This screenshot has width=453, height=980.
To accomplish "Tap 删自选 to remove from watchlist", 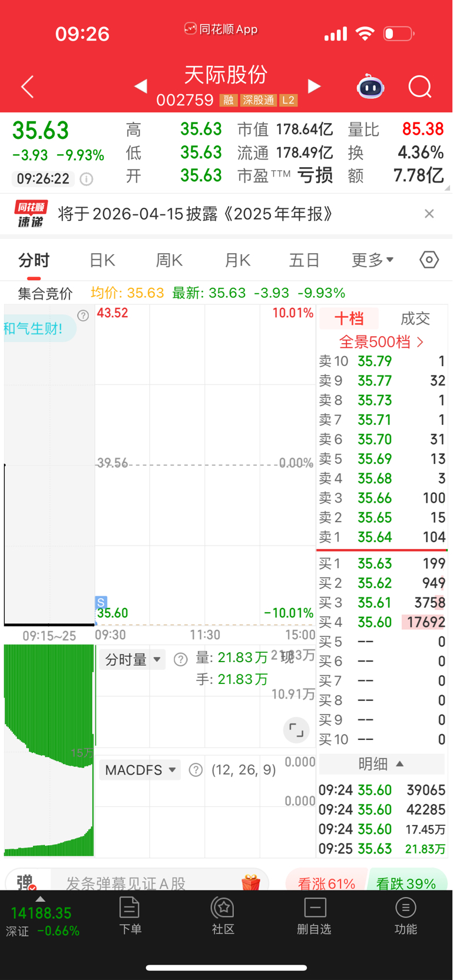I will click(315, 916).
